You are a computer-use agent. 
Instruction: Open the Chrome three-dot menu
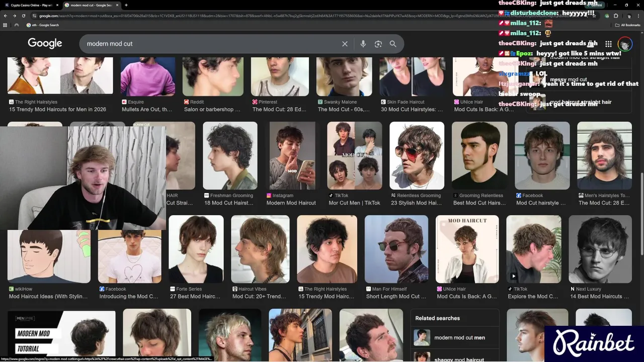[638, 16]
